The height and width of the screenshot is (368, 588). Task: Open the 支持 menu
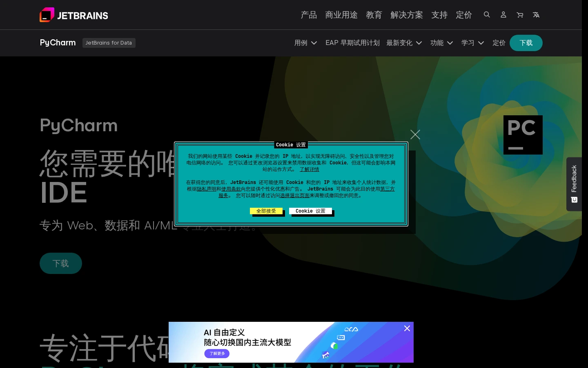(x=439, y=15)
